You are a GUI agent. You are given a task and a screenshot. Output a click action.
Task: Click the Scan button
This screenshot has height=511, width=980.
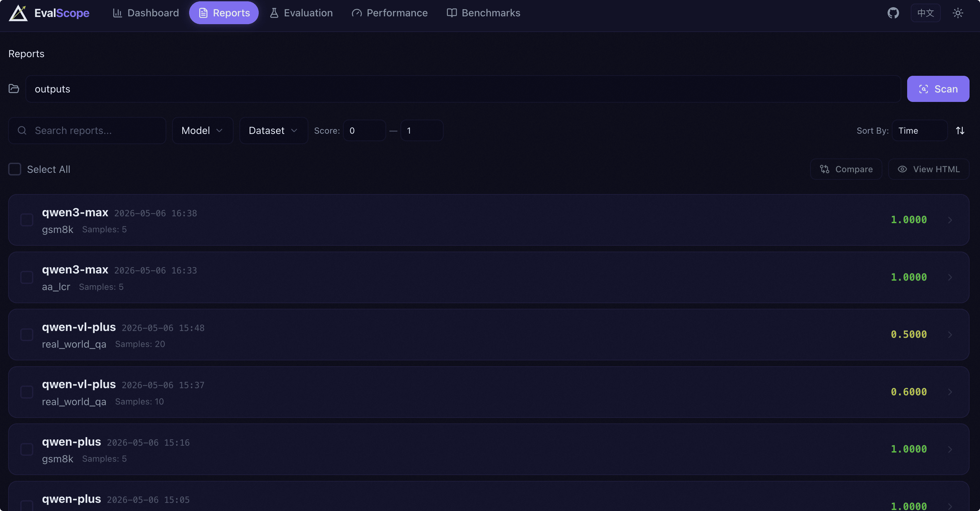tap(938, 89)
